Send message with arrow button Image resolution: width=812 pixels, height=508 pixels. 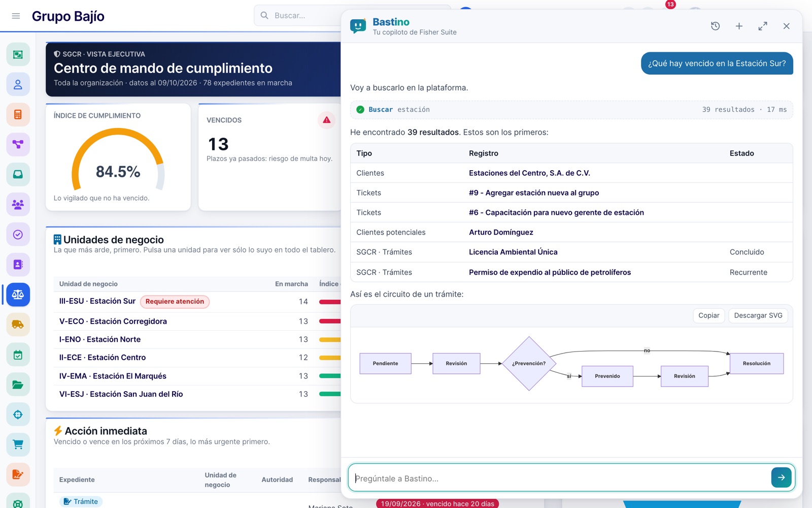point(781,478)
